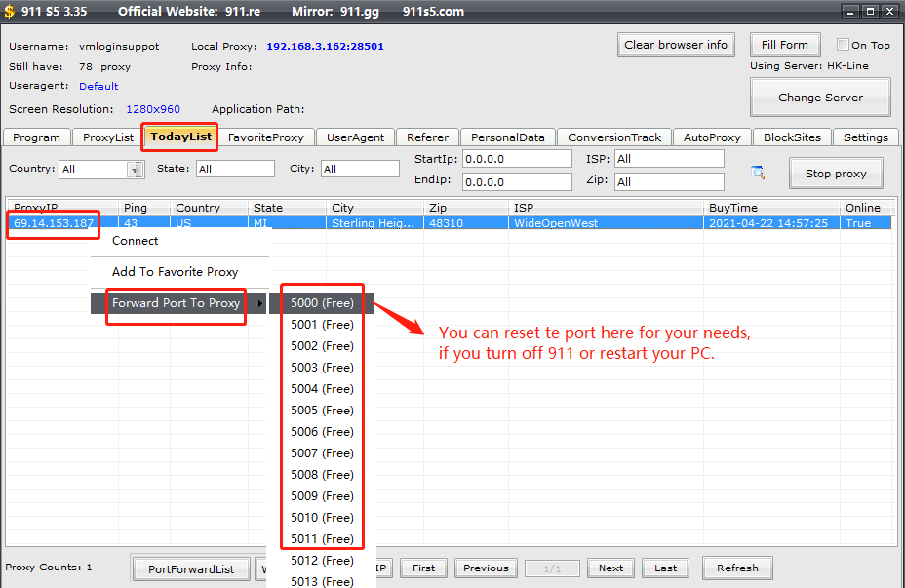Click the Change Server button
This screenshot has width=905, height=588.
coord(819,98)
